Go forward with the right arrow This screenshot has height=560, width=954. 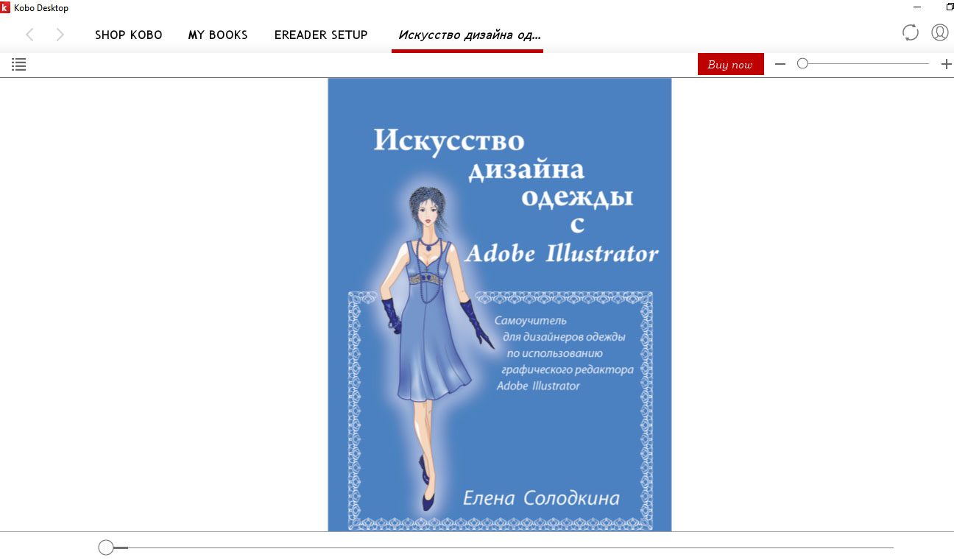point(60,35)
